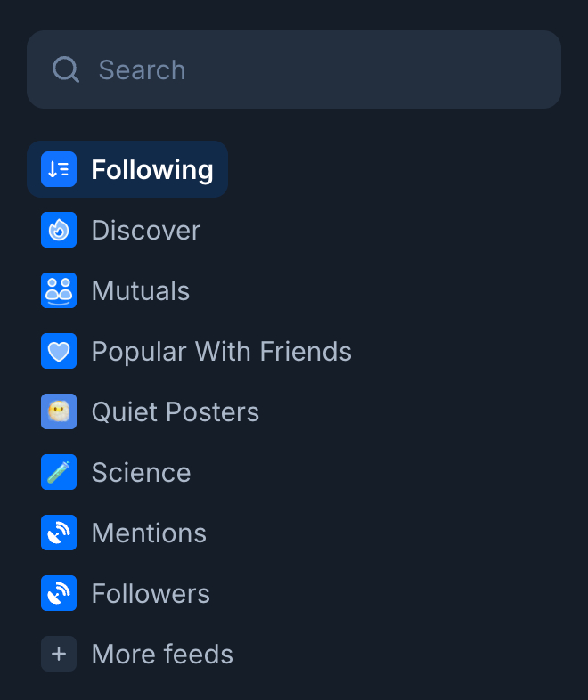Select the Following feed label
This screenshot has height=700, width=588.
click(x=152, y=169)
